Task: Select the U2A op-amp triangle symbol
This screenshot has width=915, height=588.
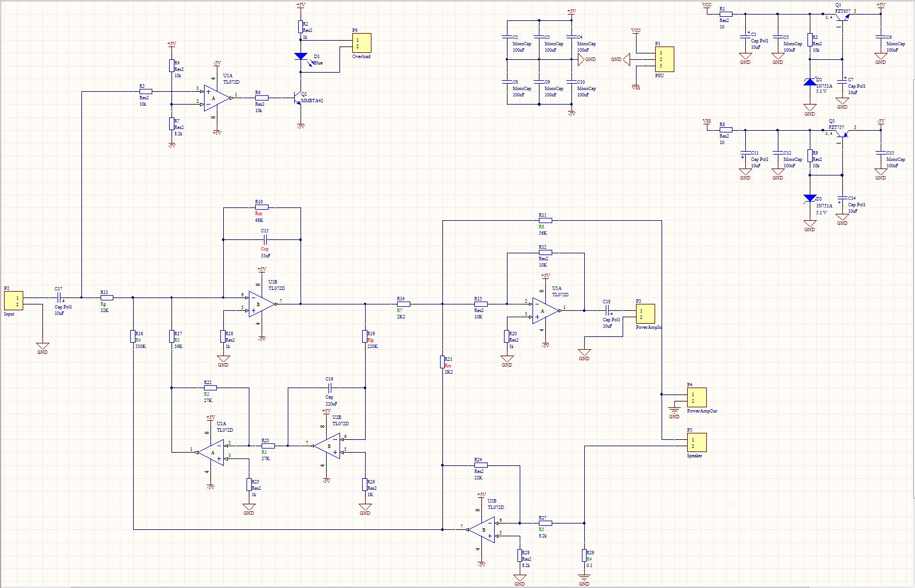Action: 211,452
